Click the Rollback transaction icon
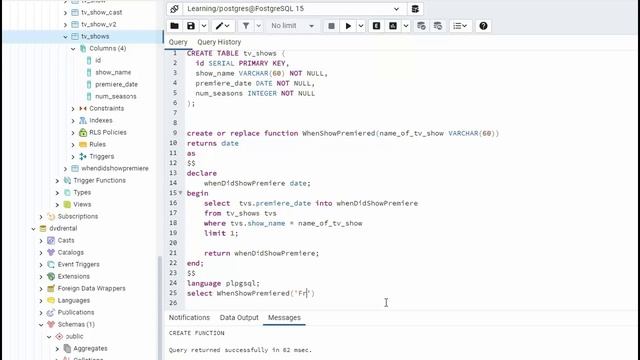The width and height of the screenshot is (640, 360). [438, 26]
